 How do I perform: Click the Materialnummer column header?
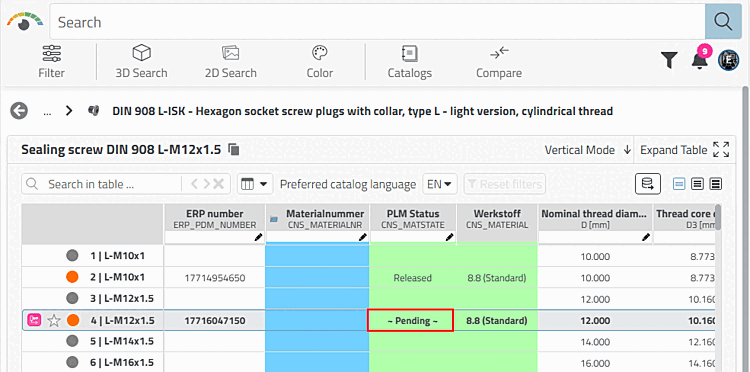click(x=318, y=219)
